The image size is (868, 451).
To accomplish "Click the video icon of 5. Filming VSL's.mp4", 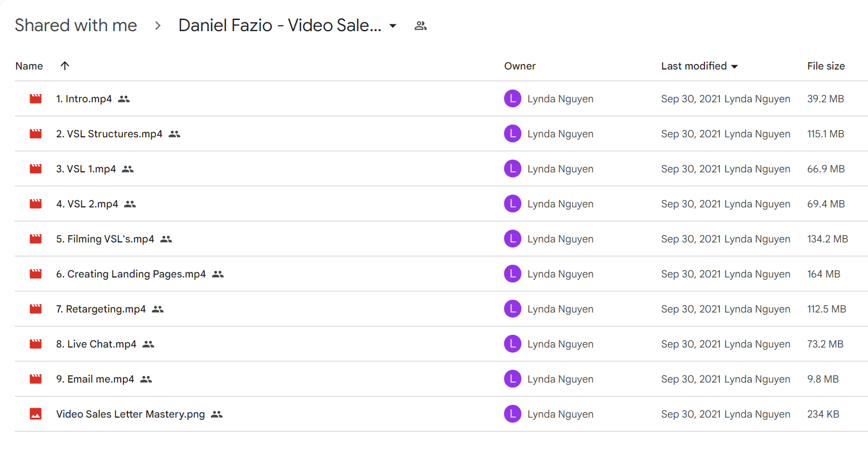I will [36, 239].
